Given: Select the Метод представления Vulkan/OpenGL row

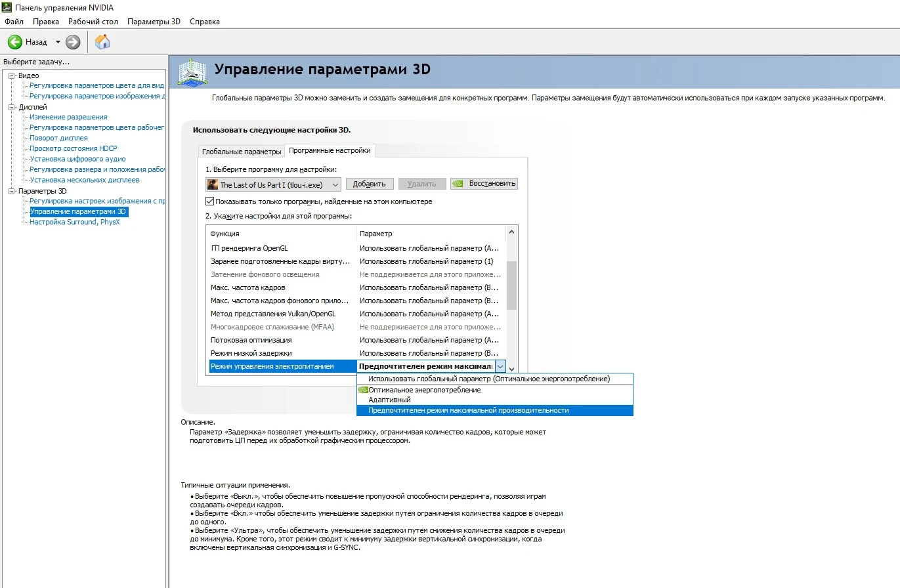Looking at the screenshot, I should 356,314.
